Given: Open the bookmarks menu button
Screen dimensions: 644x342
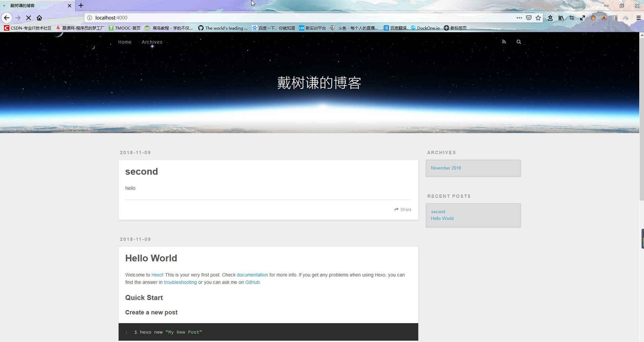Looking at the screenshot, I should click(550, 18).
